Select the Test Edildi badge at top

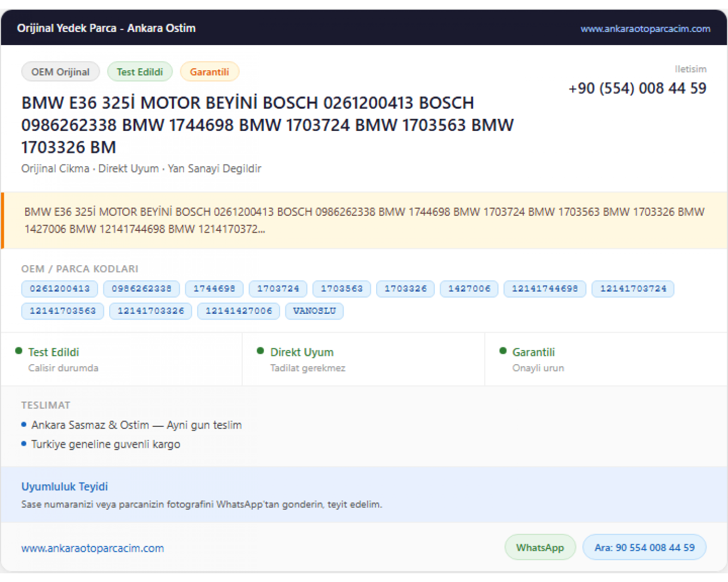140,72
